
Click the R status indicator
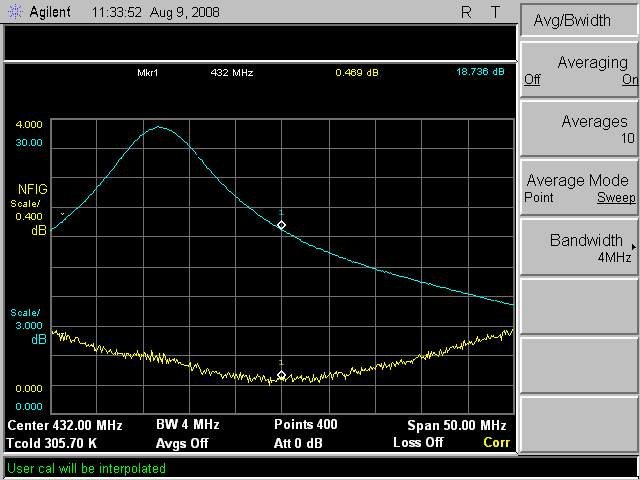(x=466, y=13)
